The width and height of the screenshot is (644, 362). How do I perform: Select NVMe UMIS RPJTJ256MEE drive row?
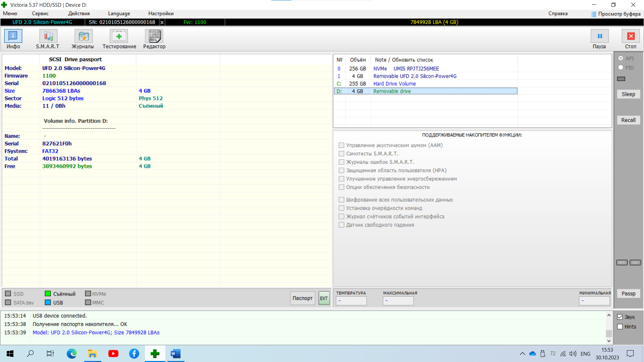(x=426, y=69)
